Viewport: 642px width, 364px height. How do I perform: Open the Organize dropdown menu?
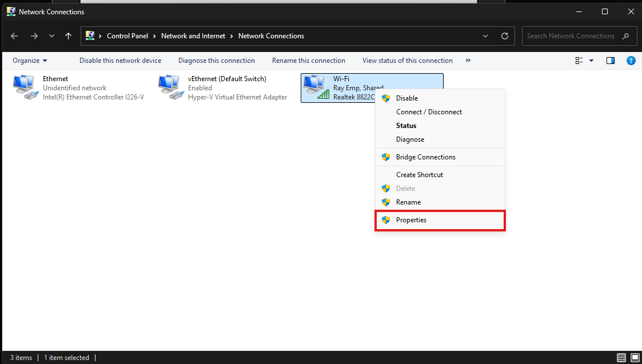(30, 61)
